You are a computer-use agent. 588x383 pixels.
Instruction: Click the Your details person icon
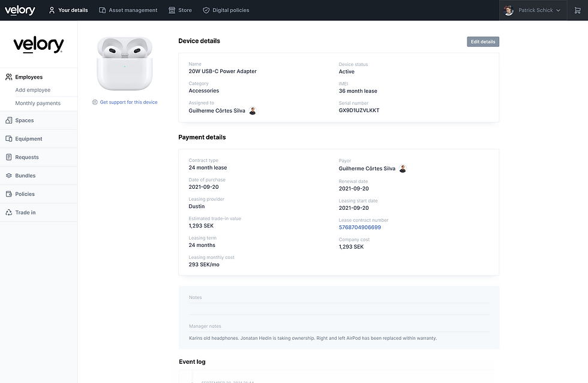52,10
